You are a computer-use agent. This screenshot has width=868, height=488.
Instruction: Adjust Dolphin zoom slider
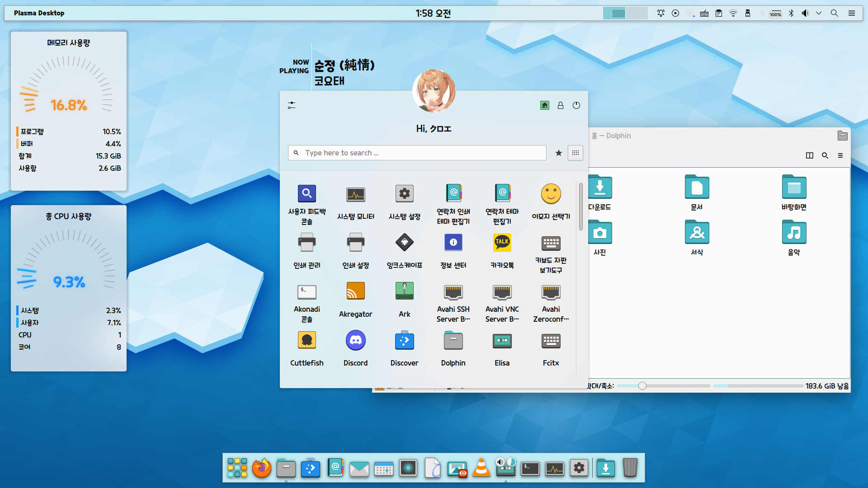click(642, 386)
